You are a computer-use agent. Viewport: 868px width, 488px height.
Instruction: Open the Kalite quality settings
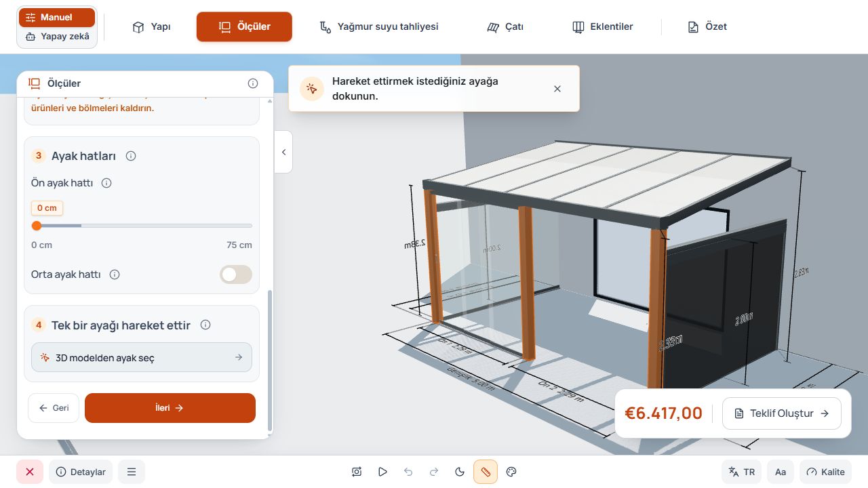pos(825,472)
